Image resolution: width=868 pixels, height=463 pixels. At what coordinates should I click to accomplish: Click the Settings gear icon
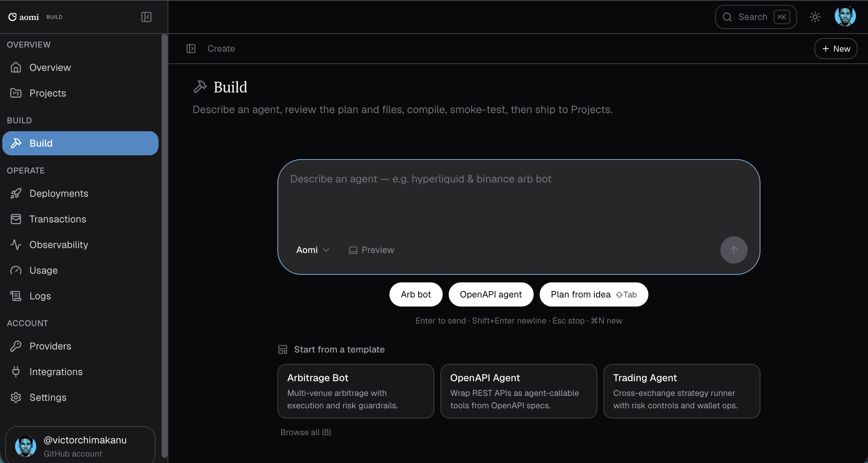(16, 397)
